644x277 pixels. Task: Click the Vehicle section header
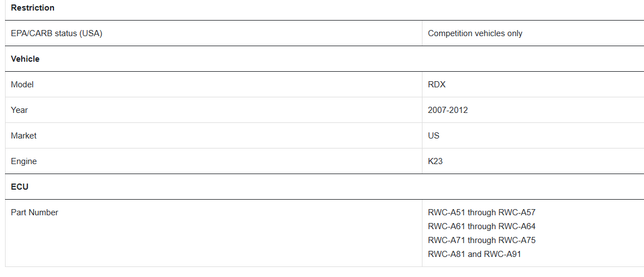(x=25, y=59)
